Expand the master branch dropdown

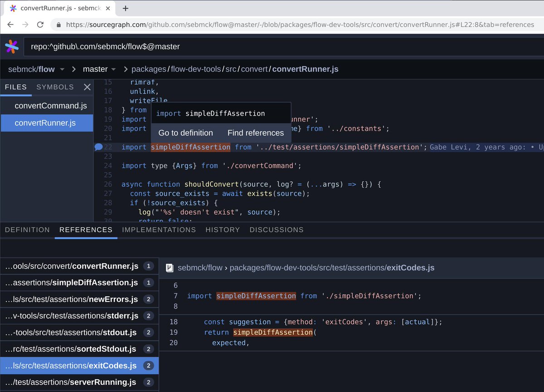click(x=113, y=69)
